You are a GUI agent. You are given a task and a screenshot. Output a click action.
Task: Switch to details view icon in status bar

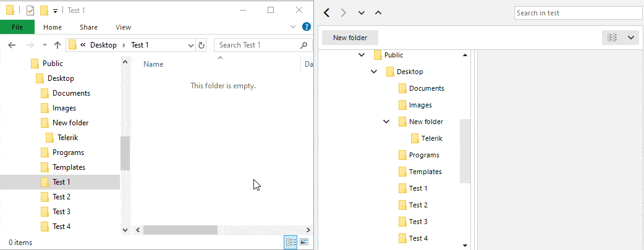(290, 242)
